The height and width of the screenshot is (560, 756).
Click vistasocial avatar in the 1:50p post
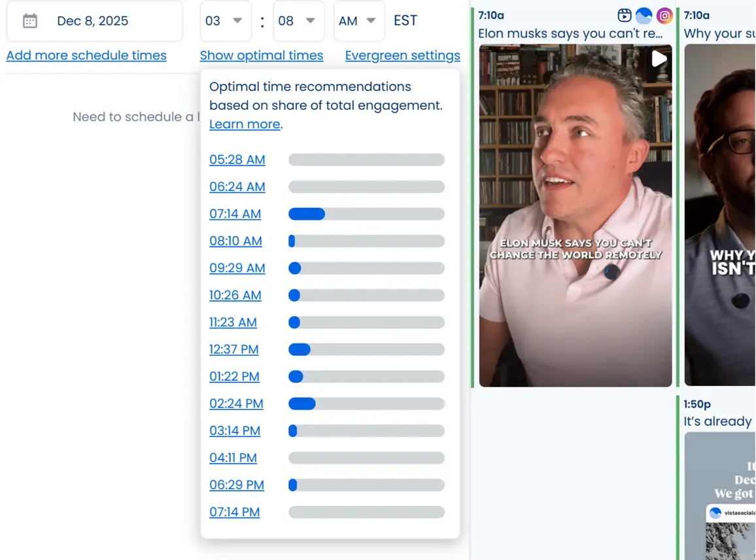[715, 514]
